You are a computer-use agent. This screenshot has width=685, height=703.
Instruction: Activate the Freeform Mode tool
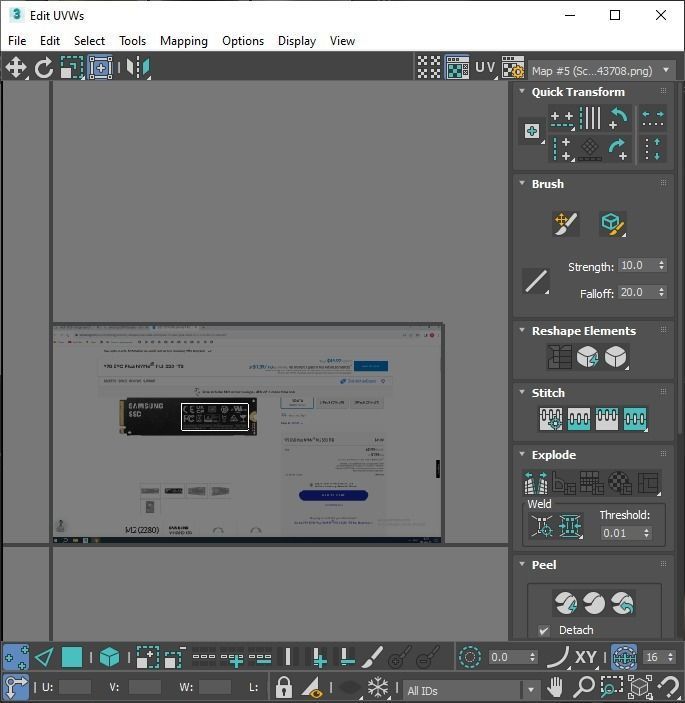click(x=100, y=68)
